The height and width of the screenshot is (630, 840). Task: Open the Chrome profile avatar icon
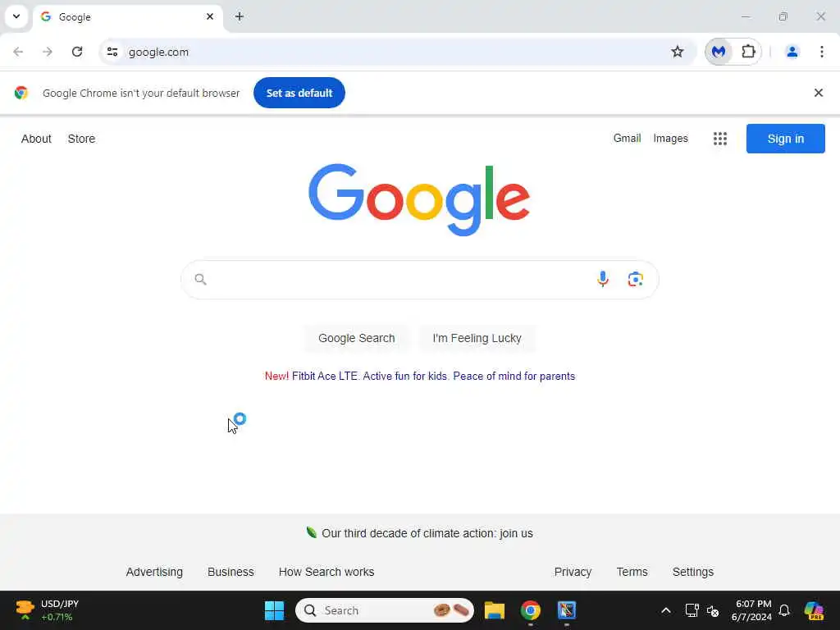(792, 52)
